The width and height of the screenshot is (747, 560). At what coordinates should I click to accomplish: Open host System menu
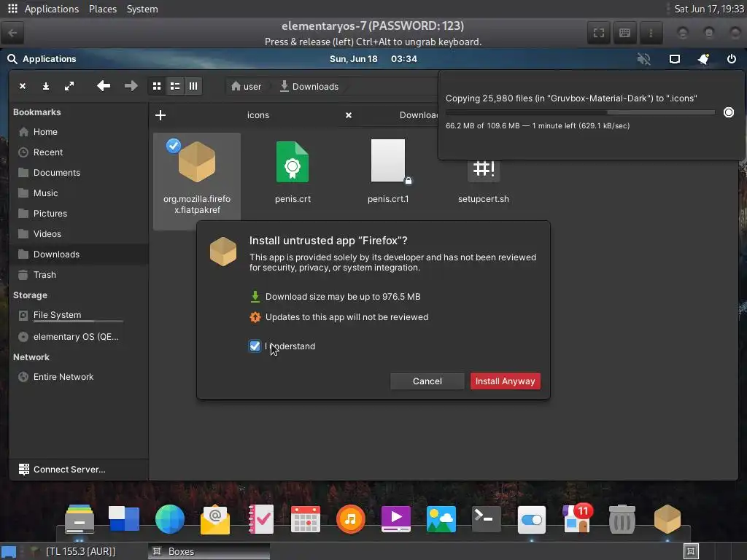pos(142,9)
